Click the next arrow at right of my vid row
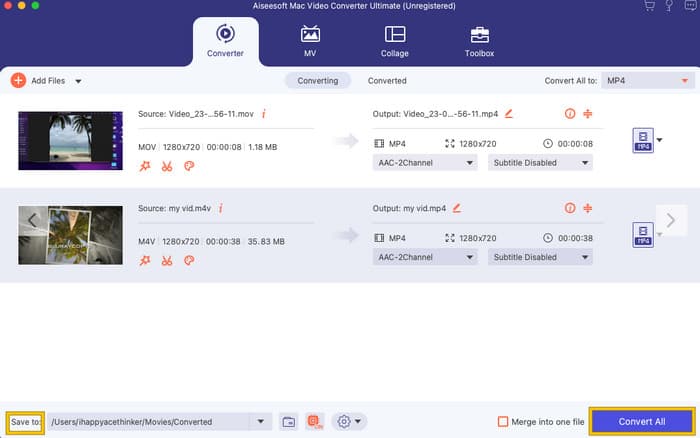The height and width of the screenshot is (438, 700). pyautogui.click(x=671, y=220)
